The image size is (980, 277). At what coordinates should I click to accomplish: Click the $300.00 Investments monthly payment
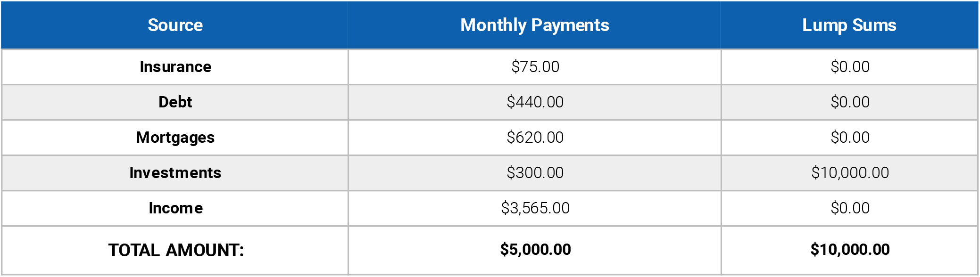(x=535, y=173)
